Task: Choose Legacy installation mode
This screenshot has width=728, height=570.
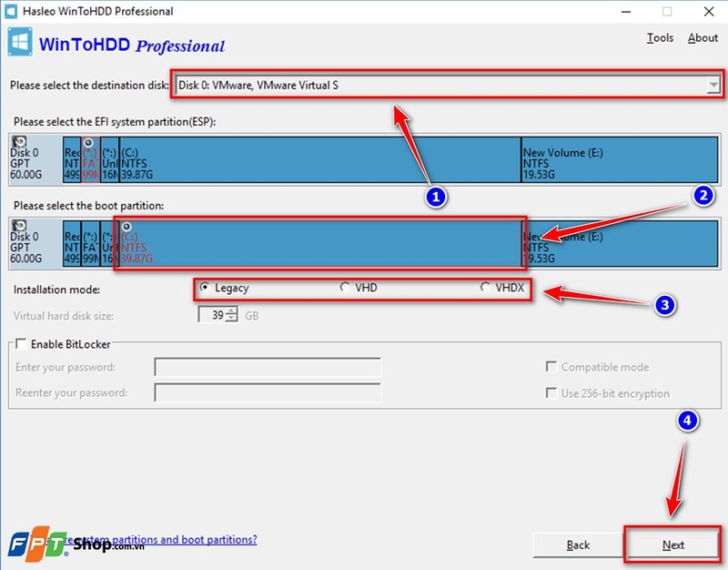Action: [x=203, y=287]
